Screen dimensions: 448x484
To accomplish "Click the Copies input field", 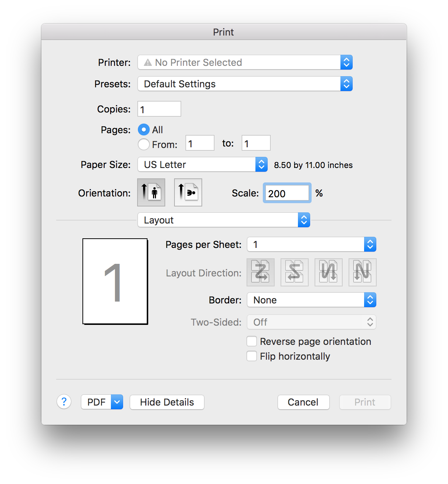I will tap(159, 109).
